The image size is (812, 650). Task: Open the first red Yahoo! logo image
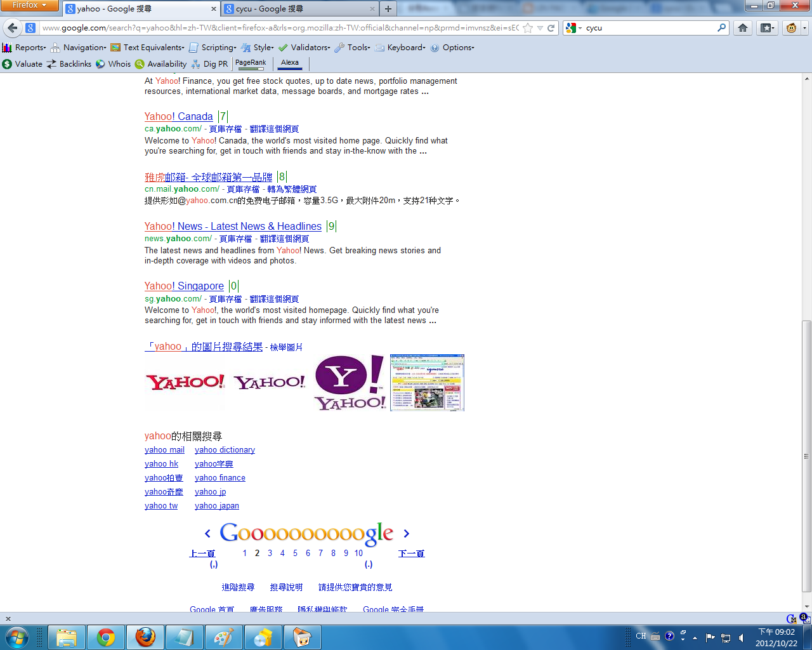coord(185,382)
